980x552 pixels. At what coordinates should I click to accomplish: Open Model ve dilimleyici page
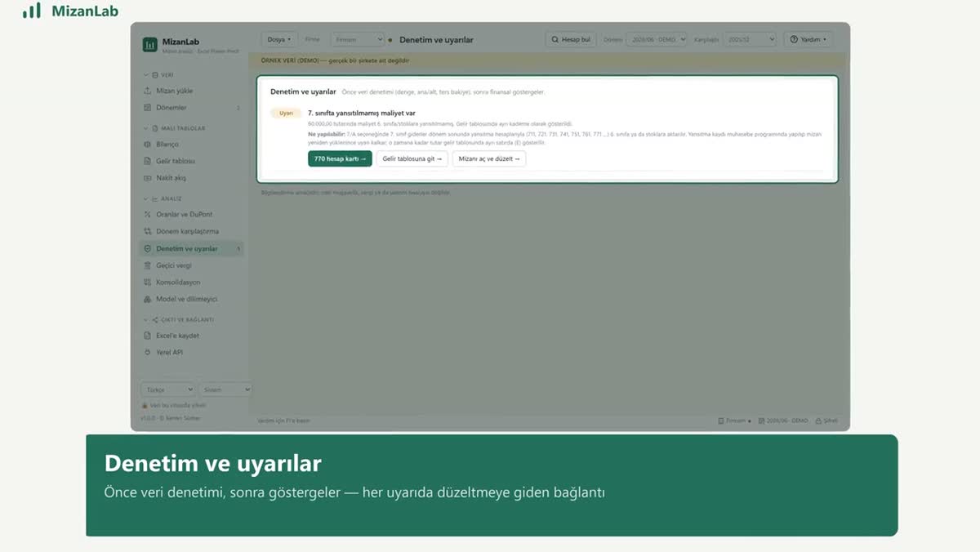192,299
